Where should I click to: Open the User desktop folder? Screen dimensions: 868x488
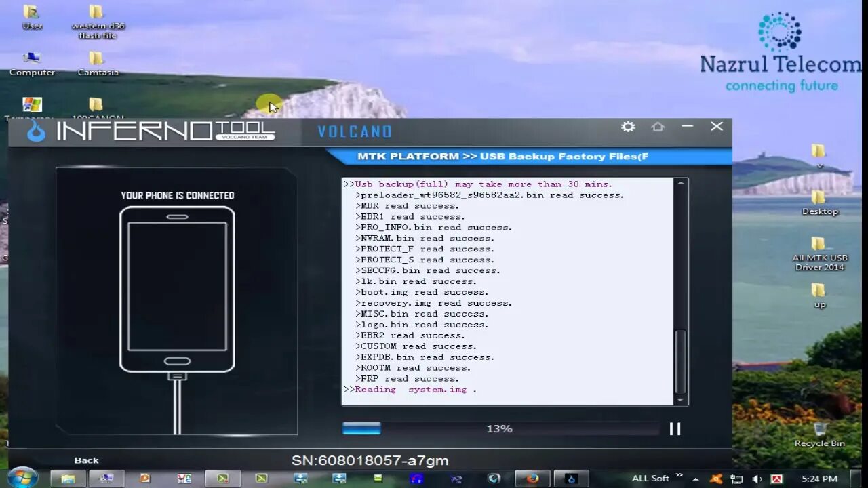(32, 17)
